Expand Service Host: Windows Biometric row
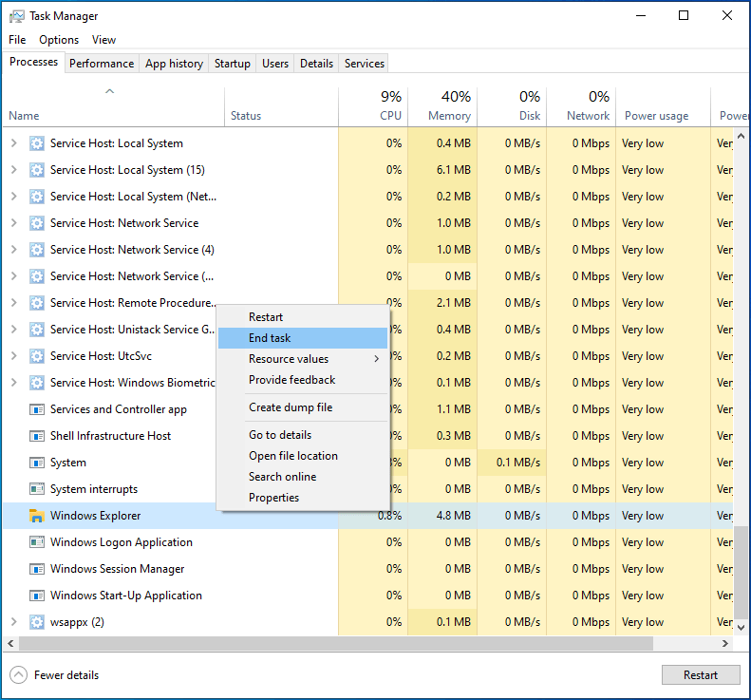 [x=13, y=383]
